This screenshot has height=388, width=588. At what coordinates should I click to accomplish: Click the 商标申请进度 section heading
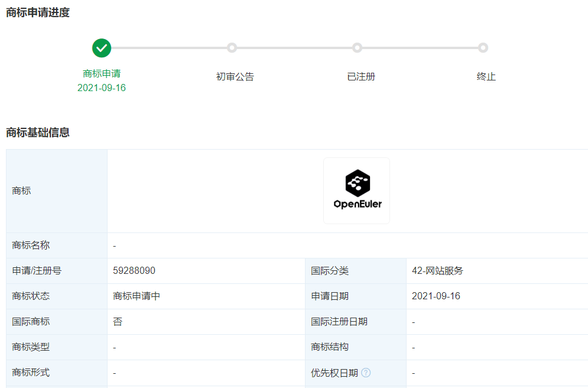(38, 12)
